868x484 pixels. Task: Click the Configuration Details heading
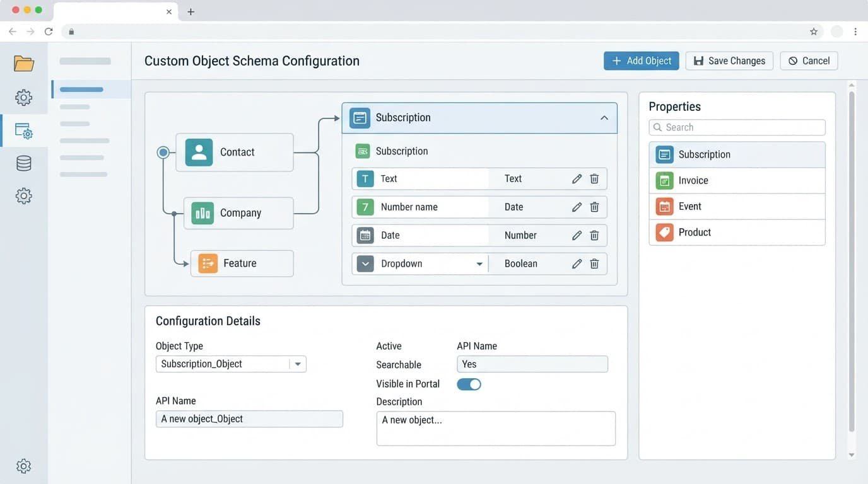click(x=208, y=321)
